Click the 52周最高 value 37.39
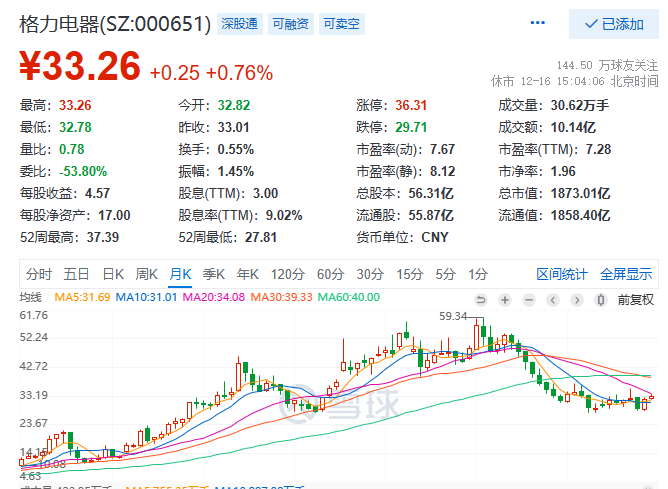 coord(103,238)
